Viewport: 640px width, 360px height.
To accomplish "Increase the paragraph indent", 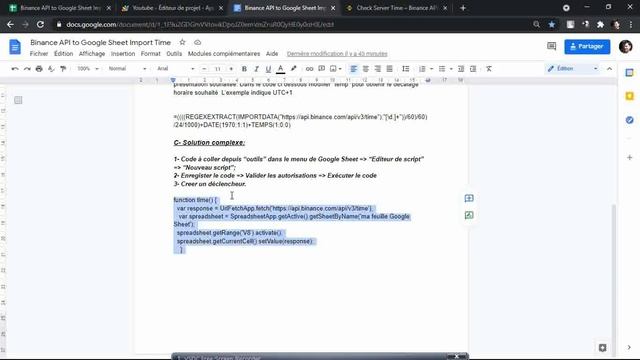I will point(473,69).
